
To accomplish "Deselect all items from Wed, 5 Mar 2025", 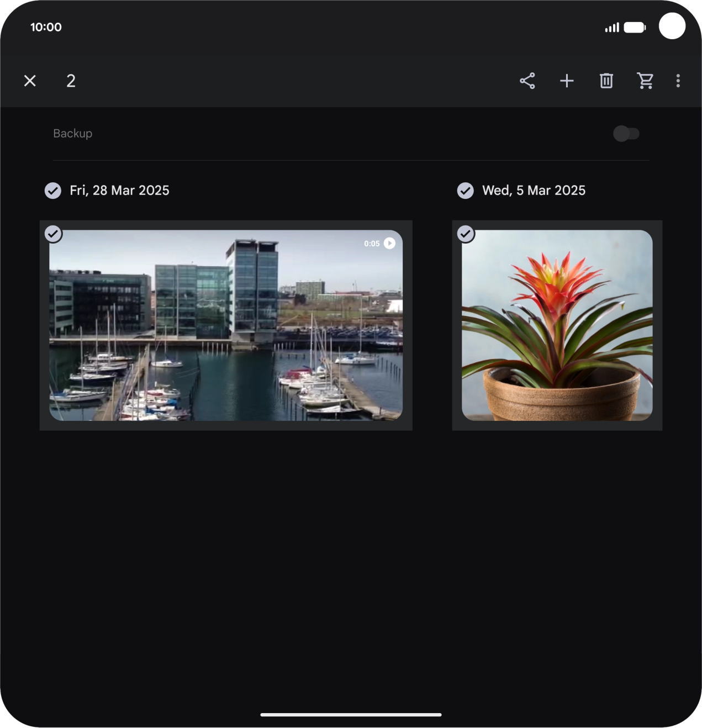I will pos(466,191).
